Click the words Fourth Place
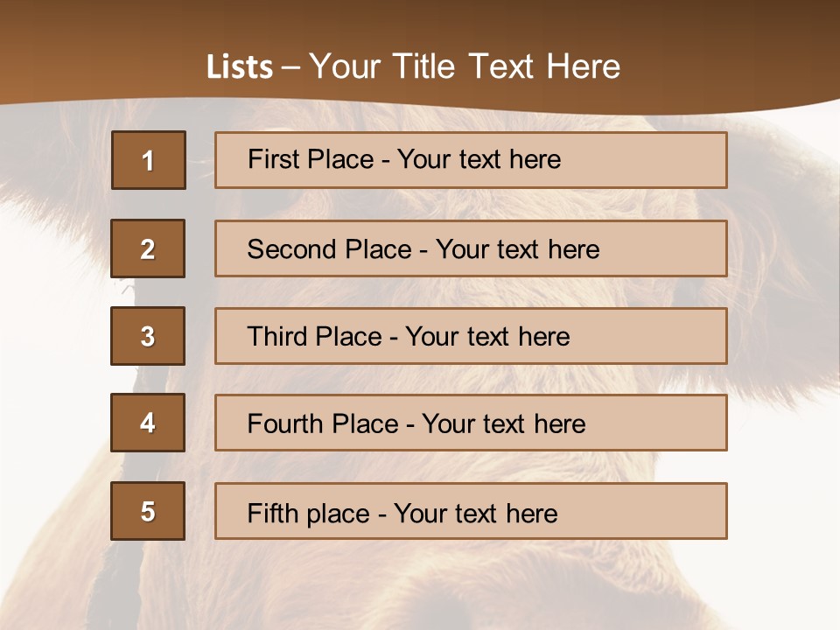This screenshot has height=630, width=840. [x=323, y=424]
